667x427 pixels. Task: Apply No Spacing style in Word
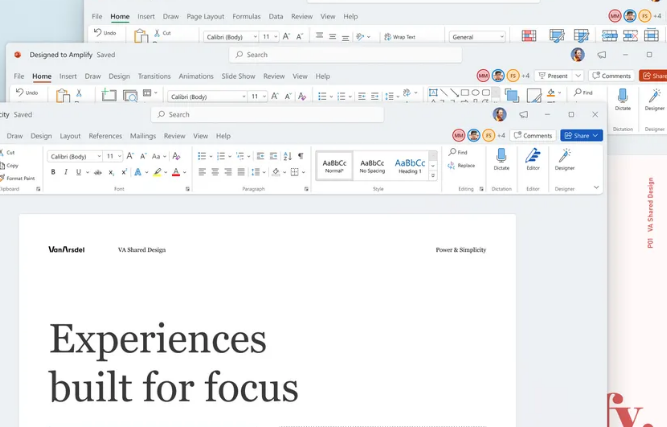372,166
